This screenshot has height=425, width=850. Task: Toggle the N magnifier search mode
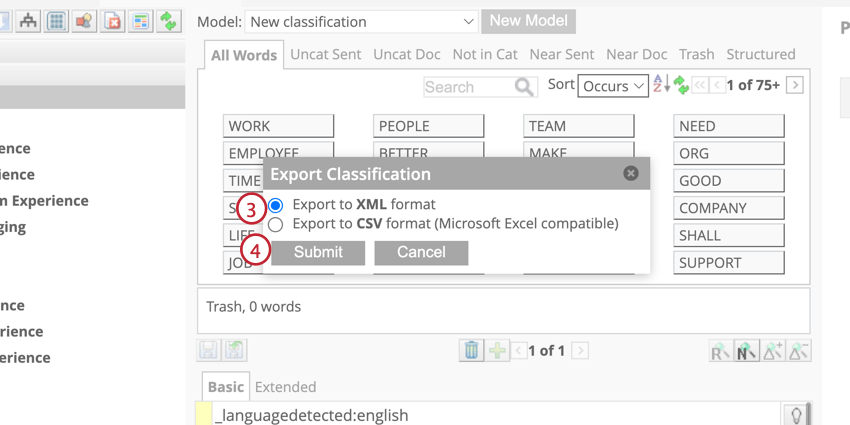coord(746,351)
